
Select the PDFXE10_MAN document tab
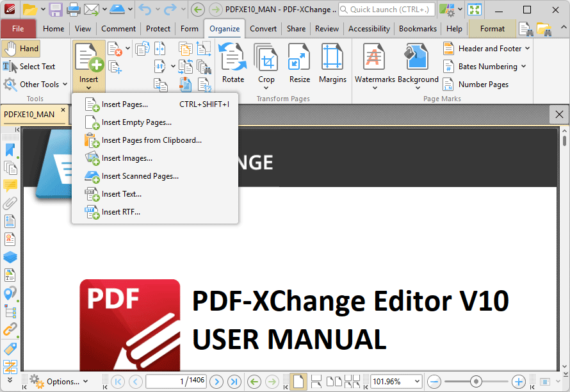click(x=29, y=115)
